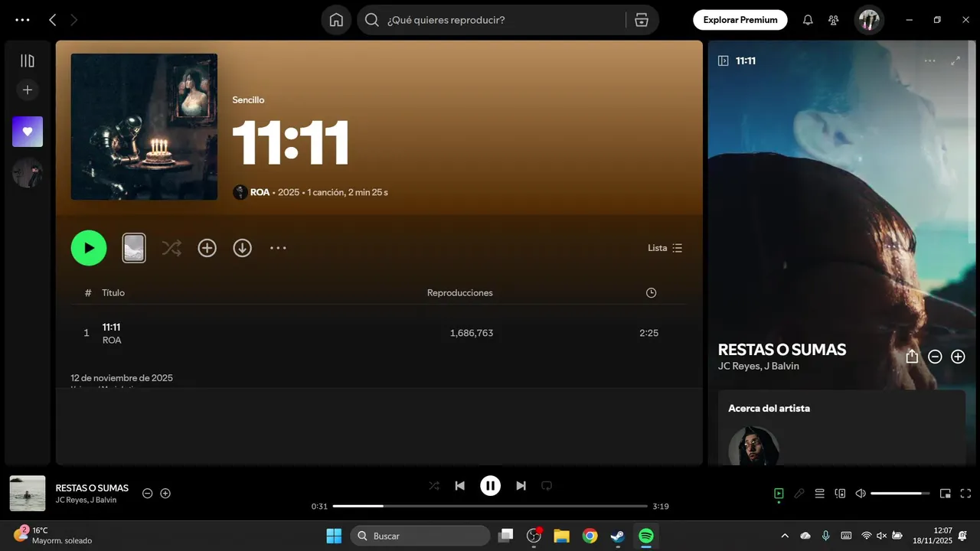Connect to a device icon

[x=840, y=494]
